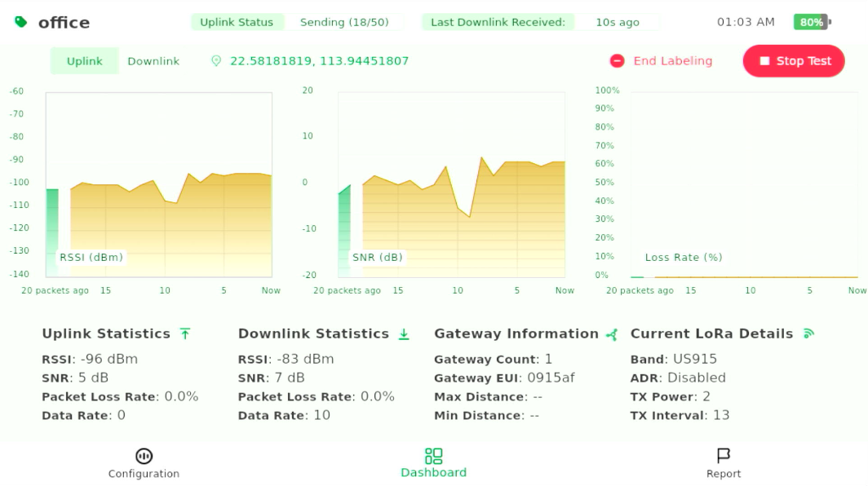Switch to the Downlink view toggle
Viewport: 868px width, 486px height.
tap(153, 61)
